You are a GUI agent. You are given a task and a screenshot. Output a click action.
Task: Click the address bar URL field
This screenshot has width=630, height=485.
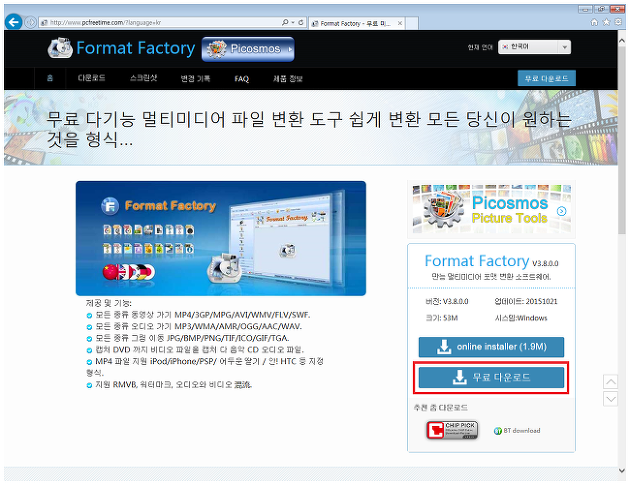(x=161, y=23)
